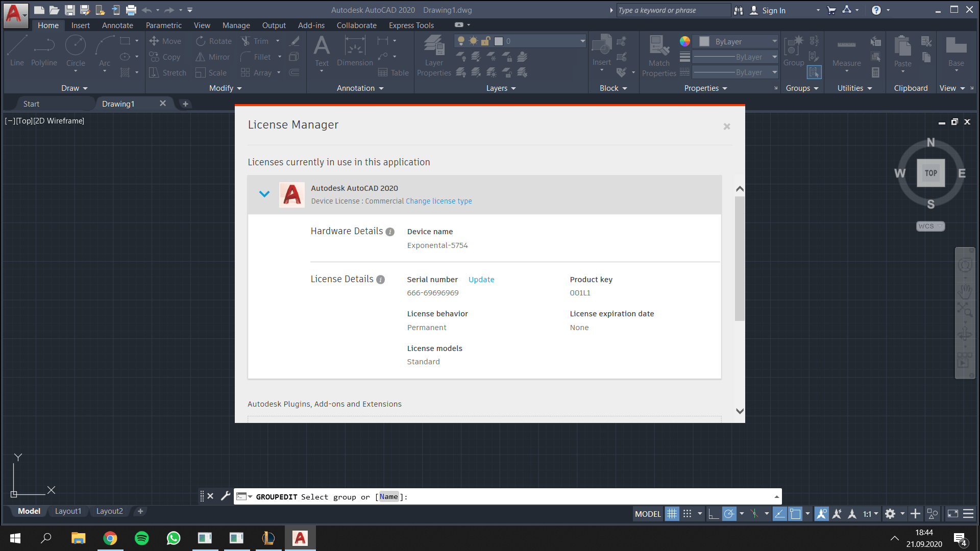The width and height of the screenshot is (980, 551).
Task: Click Sign In button
Action: (x=768, y=10)
